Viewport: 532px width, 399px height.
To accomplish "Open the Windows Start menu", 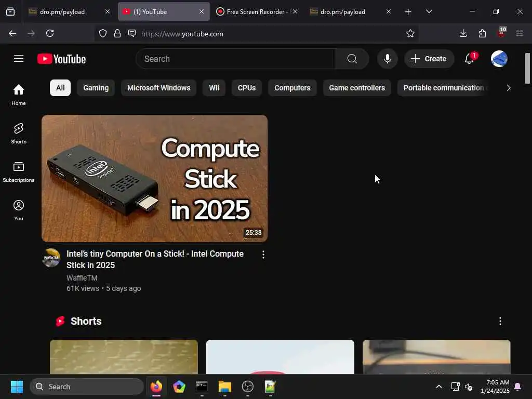I will coord(17,387).
